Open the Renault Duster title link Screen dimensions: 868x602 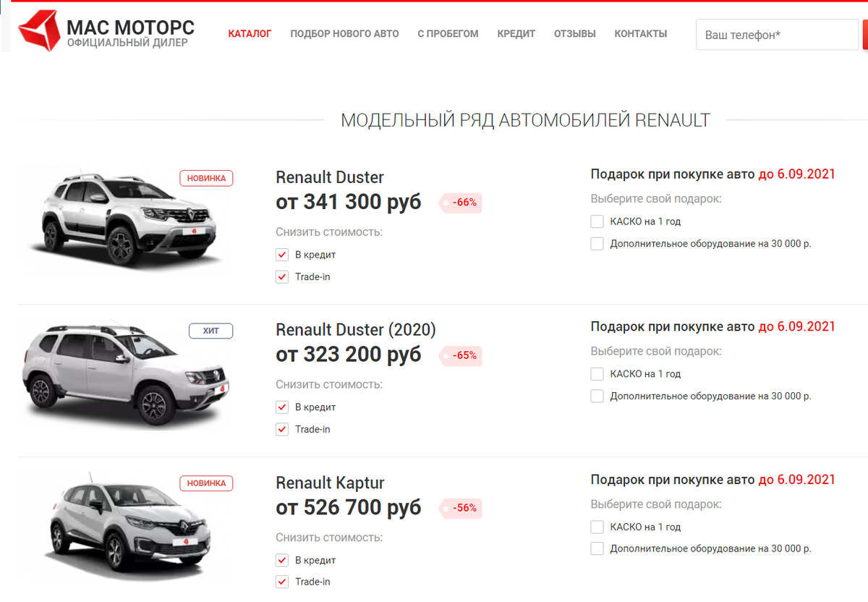(x=330, y=177)
